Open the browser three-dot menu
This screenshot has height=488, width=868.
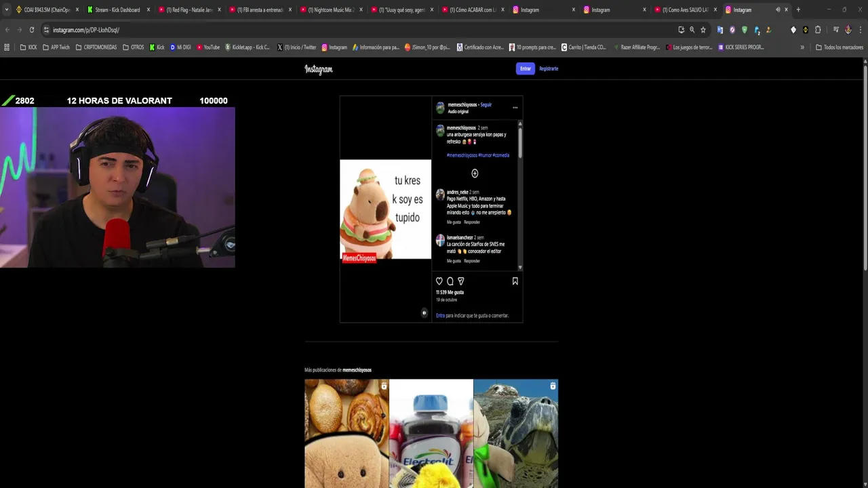tap(861, 30)
